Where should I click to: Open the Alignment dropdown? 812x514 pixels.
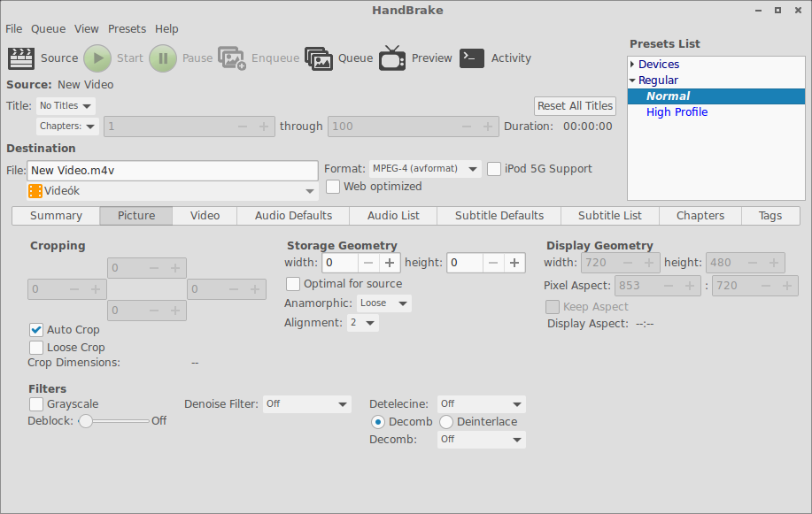(362, 323)
